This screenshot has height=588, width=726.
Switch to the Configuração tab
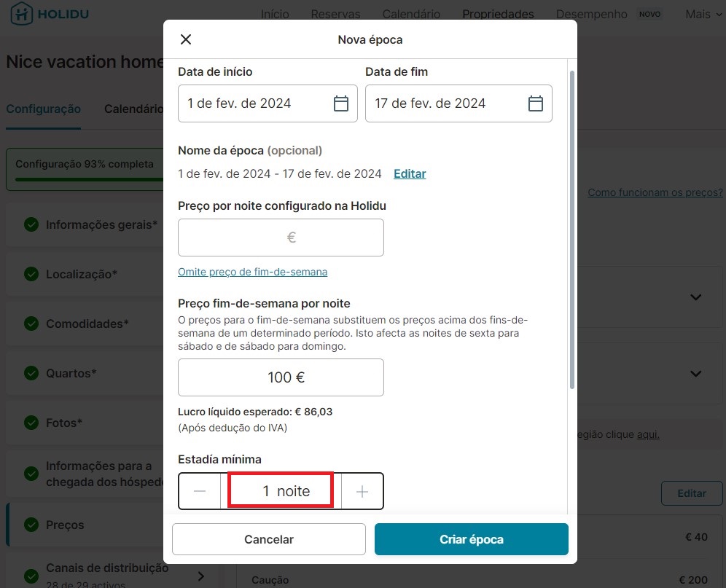click(x=44, y=109)
